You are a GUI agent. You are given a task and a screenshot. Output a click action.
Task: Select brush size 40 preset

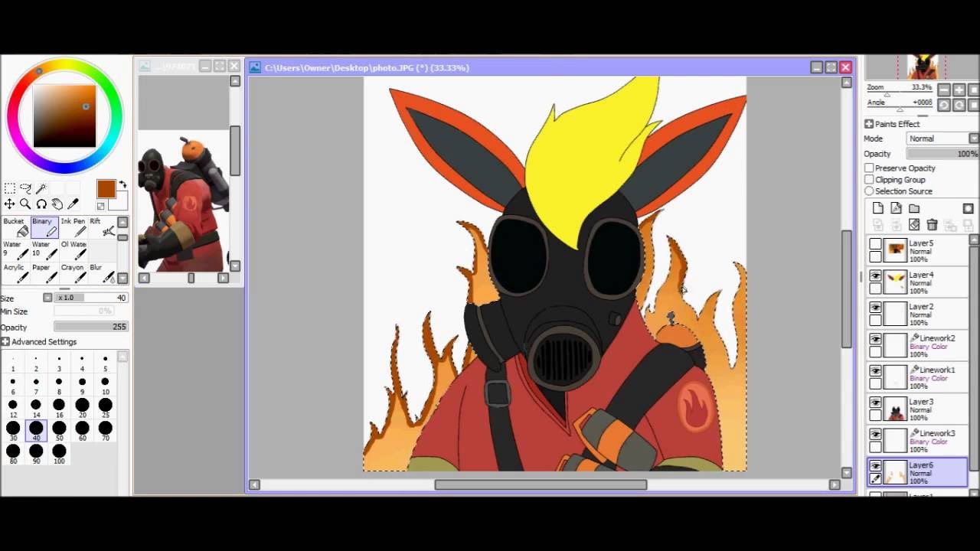(36, 431)
